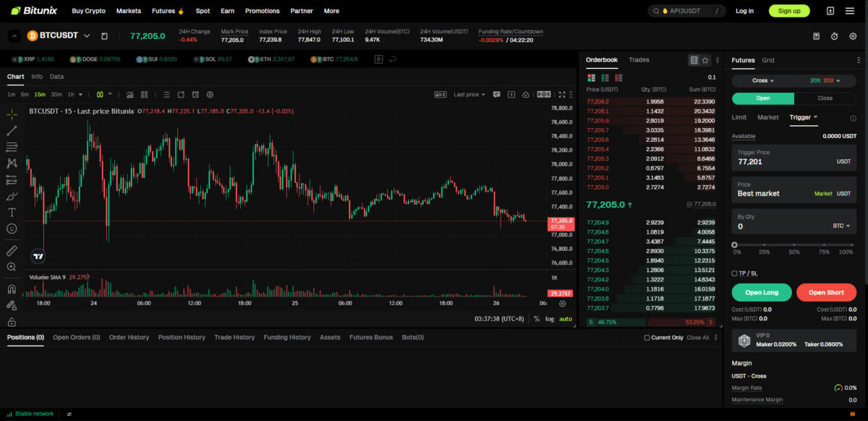Switch to the Trades tab
Viewport: 868px width, 421px height.
click(639, 60)
